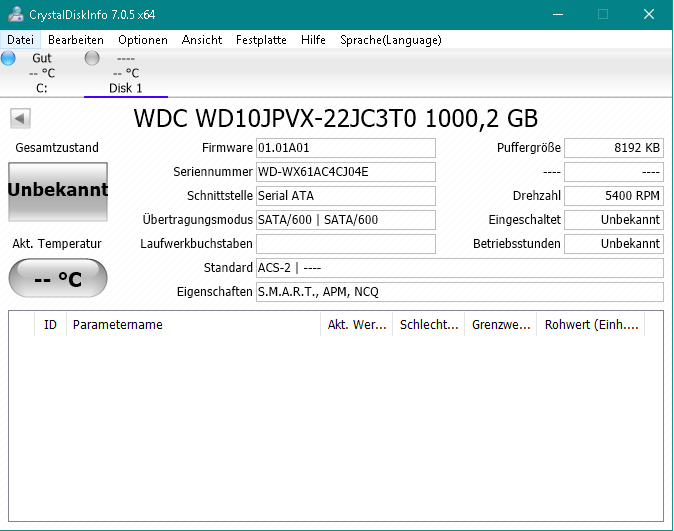Viewport: 674px width, 531px height.
Task: Click the ID column header
Action: coord(50,325)
